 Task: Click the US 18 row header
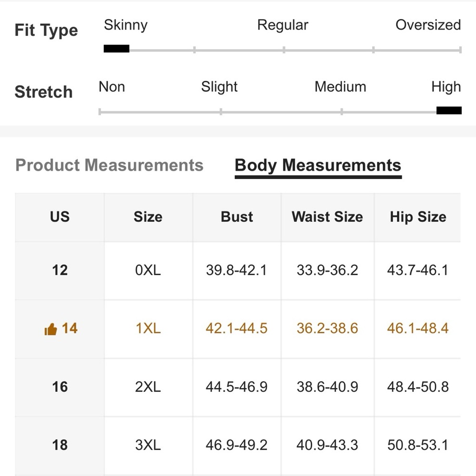[59, 445]
